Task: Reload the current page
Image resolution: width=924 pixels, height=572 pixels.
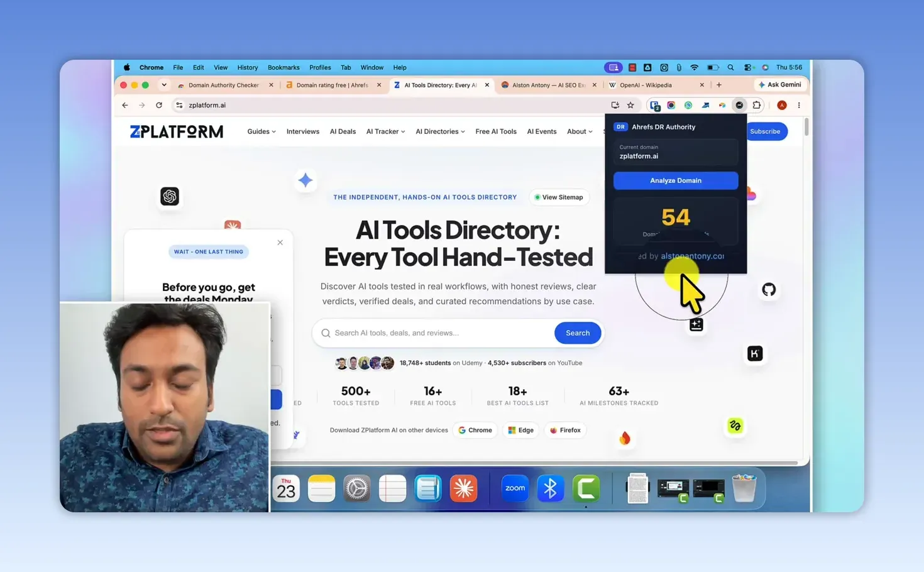Action: tap(159, 106)
